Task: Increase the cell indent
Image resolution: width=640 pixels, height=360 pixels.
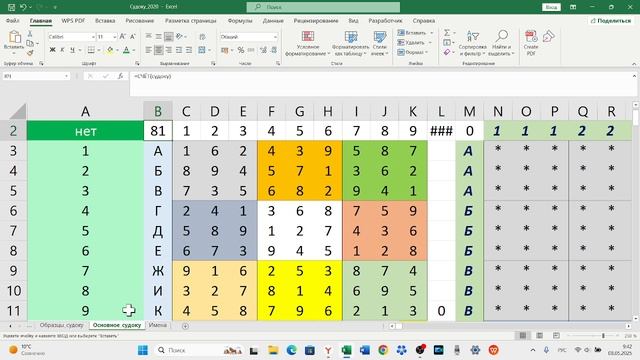Action: pos(189,50)
